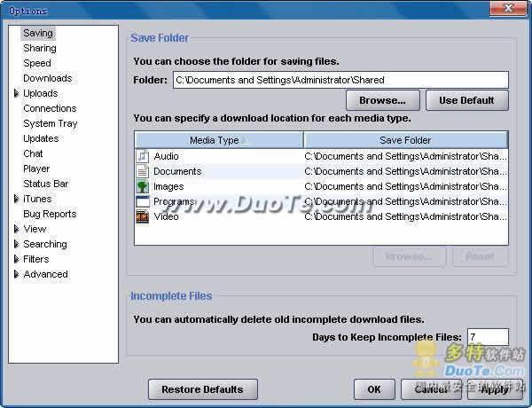Viewport: 532px width, 408px height.
Task: Select Downloads in the options list
Action: (x=47, y=78)
